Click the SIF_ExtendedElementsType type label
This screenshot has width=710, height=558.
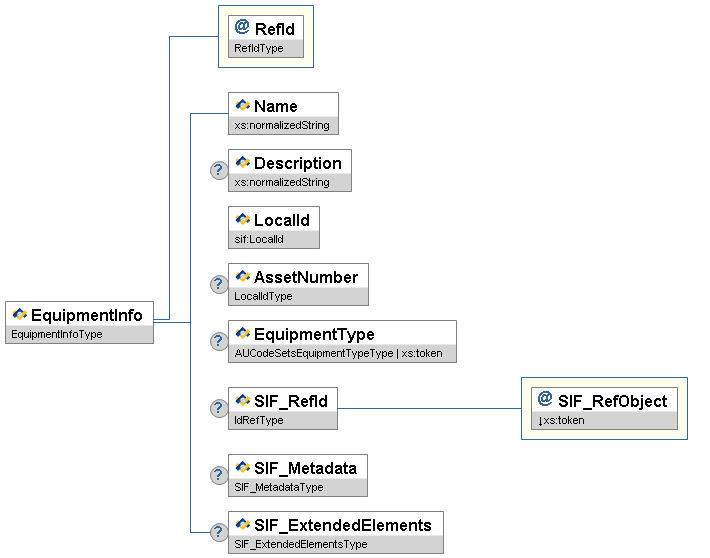pyautogui.click(x=301, y=544)
